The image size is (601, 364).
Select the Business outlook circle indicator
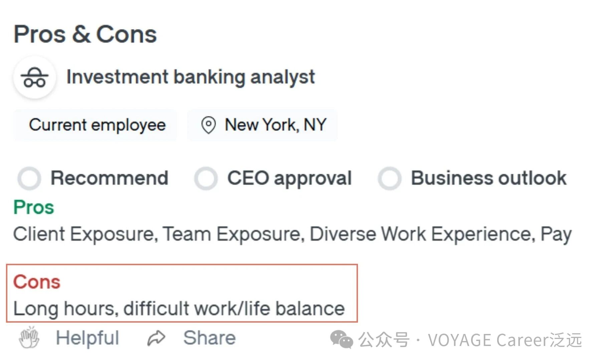pyautogui.click(x=389, y=178)
